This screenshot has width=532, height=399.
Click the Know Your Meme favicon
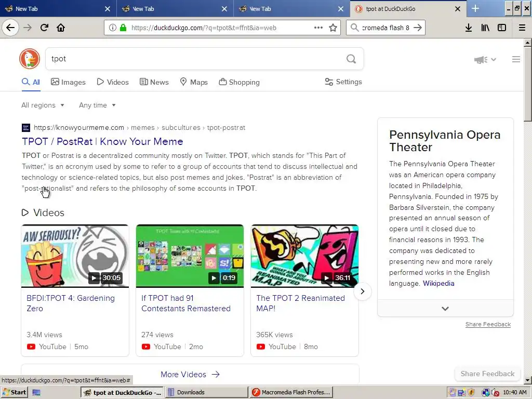tap(26, 128)
